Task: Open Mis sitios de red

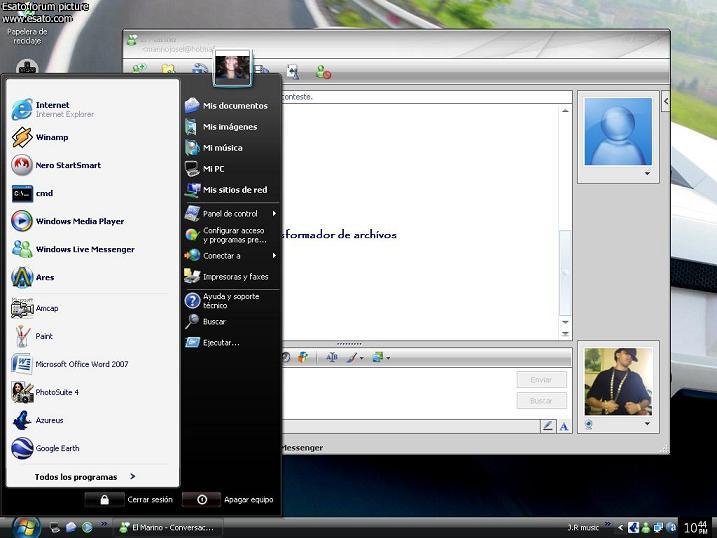Action: (x=231, y=190)
